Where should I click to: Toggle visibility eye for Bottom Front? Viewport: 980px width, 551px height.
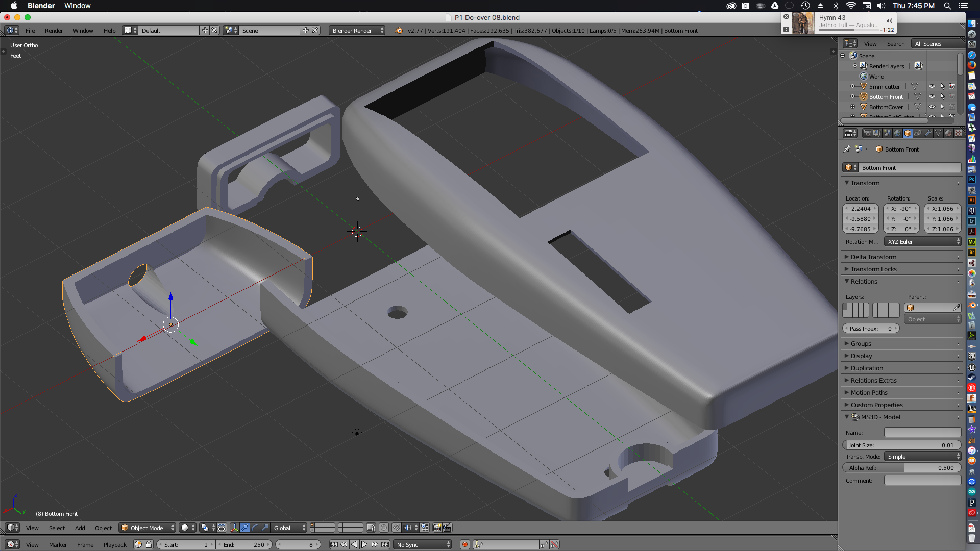932,96
